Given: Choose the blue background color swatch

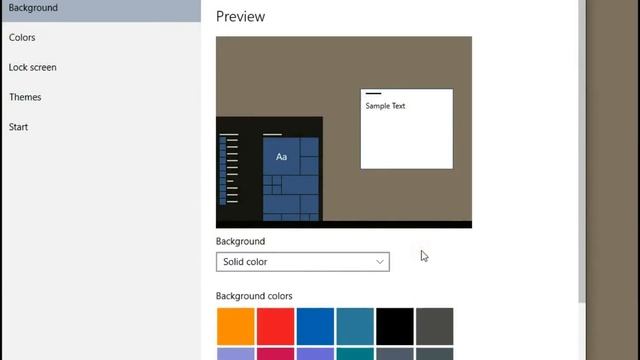Looking at the screenshot, I should pyautogui.click(x=315, y=327).
